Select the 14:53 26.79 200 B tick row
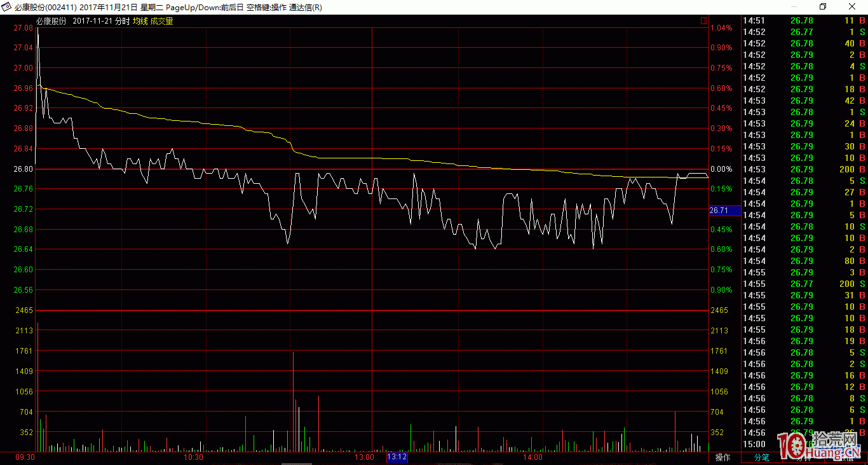Image resolution: width=868 pixels, height=465 pixels. click(x=804, y=169)
